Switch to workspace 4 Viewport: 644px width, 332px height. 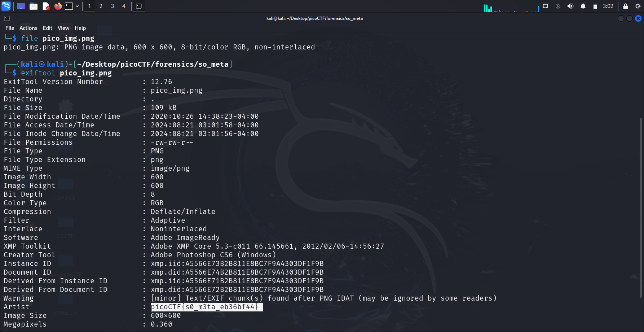pos(124,6)
